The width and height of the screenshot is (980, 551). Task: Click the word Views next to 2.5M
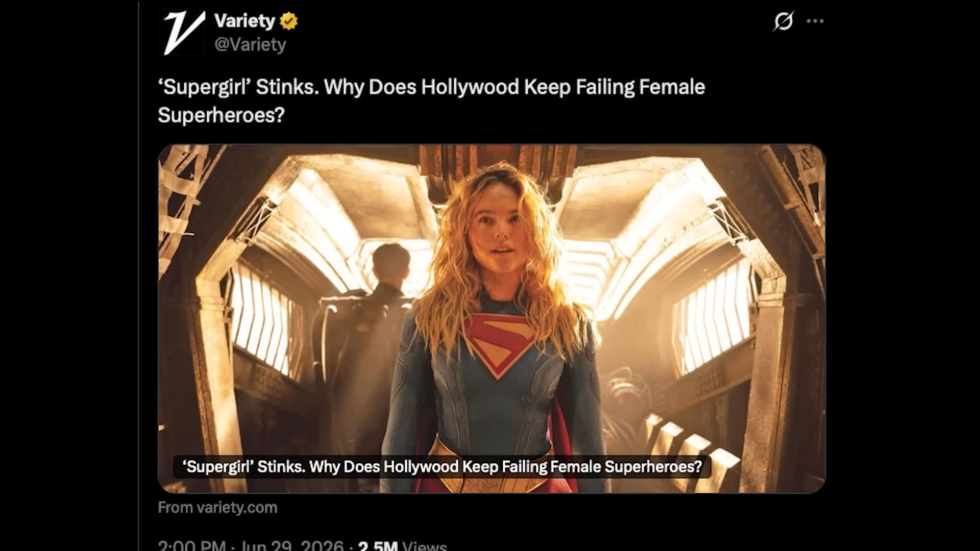pos(425,546)
